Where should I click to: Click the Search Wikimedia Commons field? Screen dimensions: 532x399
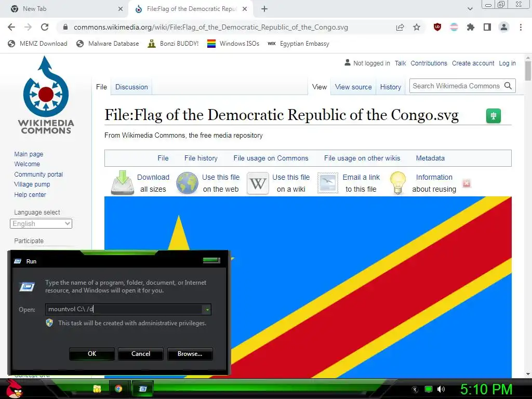(x=456, y=86)
